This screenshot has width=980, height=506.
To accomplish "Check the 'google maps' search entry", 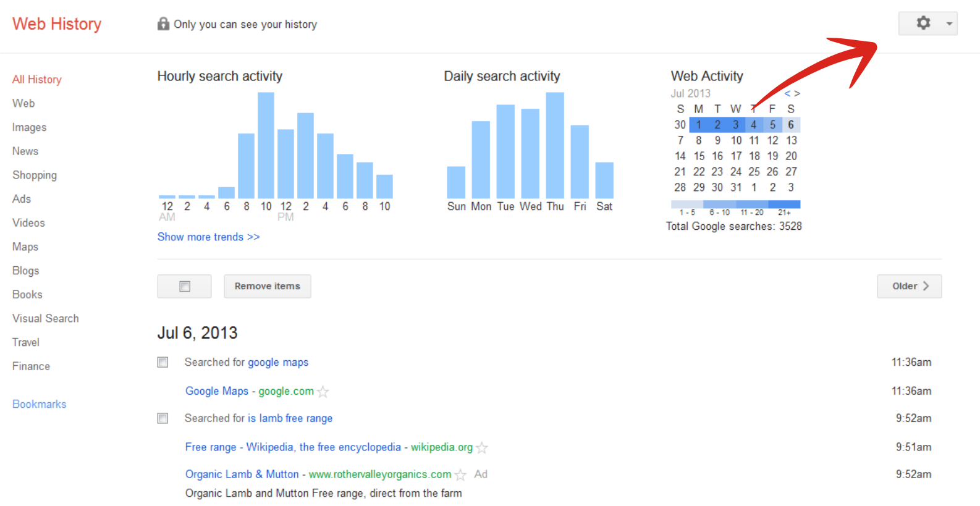I will 163,363.
